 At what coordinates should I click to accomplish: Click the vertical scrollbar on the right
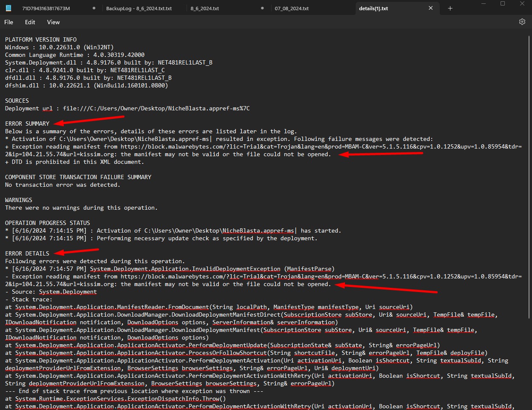coord(529,170)
